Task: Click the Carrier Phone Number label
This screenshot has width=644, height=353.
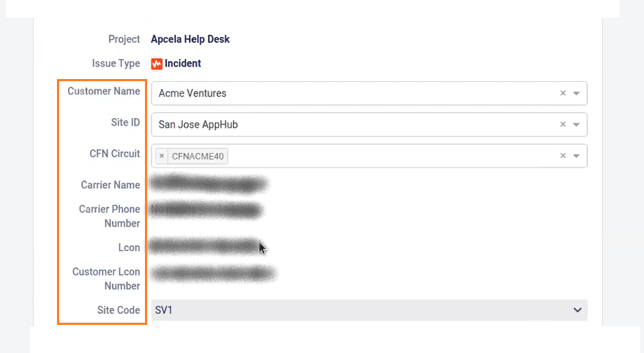Action: click(x=109, y=216)
